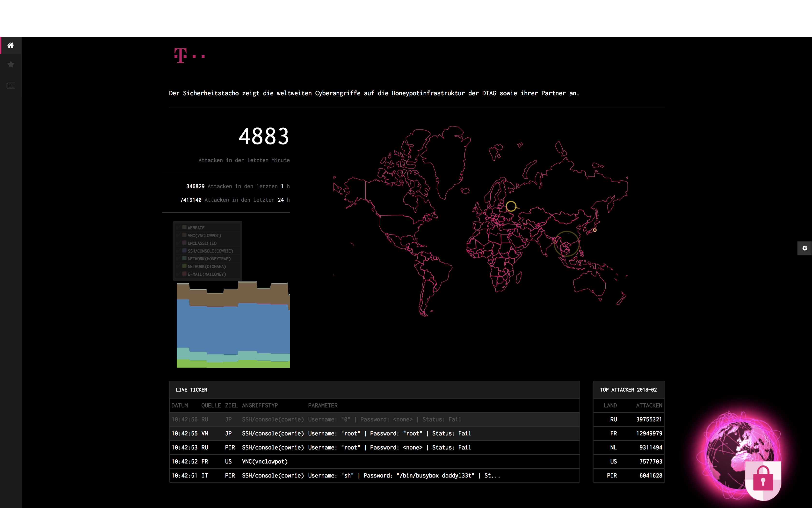Click 'Attacken in der letzten Minute' label
Image resolution: width=812 pixels, height=508 pixels.
click(244, 160)
